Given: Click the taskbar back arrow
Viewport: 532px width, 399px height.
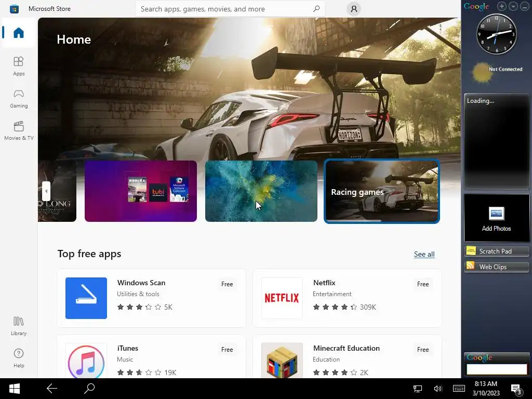Looking at the screenshot, I should 52,389.
